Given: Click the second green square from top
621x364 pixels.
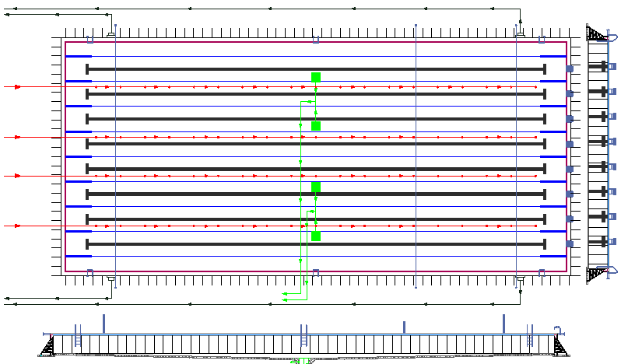Looking at the screenshot, I should pyautogui.click(x=315, y=126).
